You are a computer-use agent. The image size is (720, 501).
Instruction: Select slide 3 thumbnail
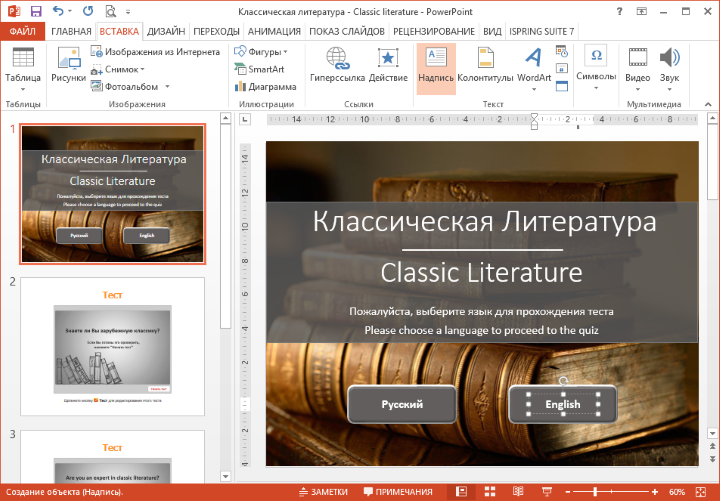click(x=112, y=456)
